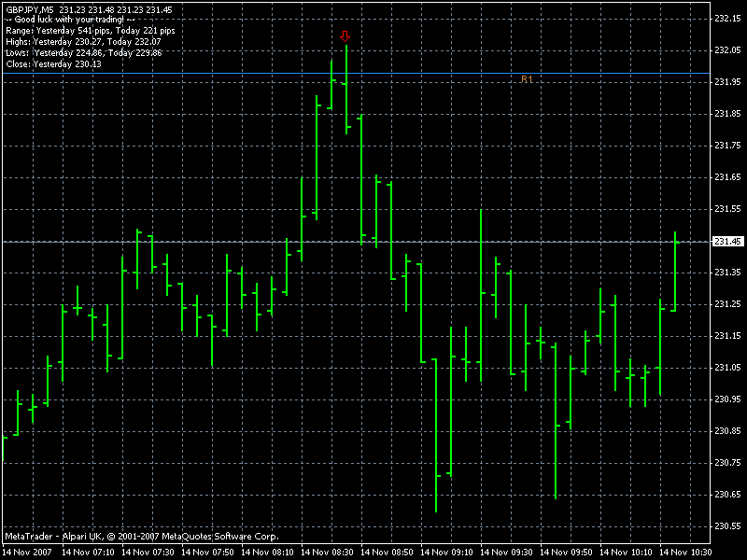The image size is (747, 560).
Task: Click the '14 Nov 08:10' time axis label
Action: [x=267, y=553]
